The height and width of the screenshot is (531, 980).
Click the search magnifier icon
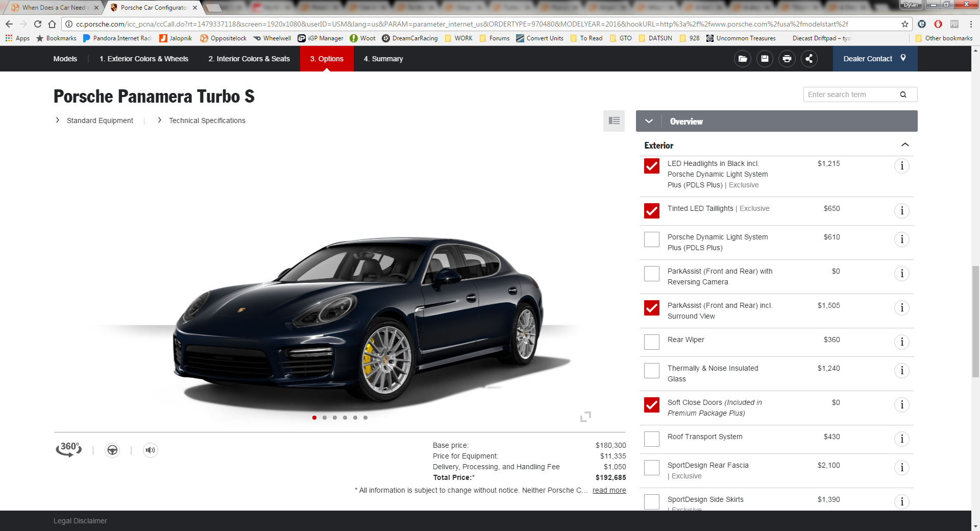pos(903,94)
